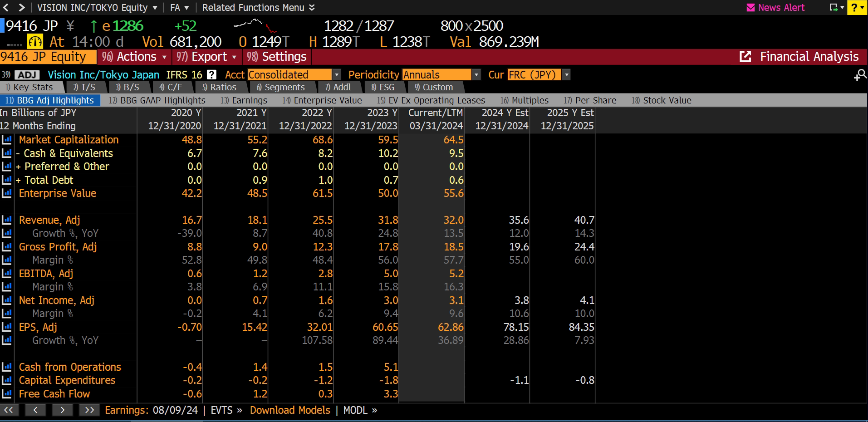Open chart icon for Cash & Equivalents row
The image size is (868, 422).
click(x=7, y=153)
